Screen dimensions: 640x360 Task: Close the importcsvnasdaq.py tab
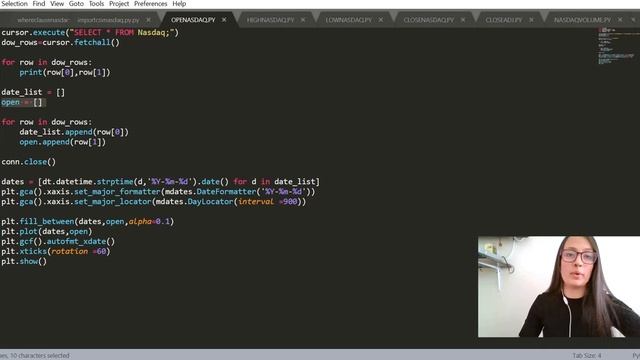coord(148,20)
